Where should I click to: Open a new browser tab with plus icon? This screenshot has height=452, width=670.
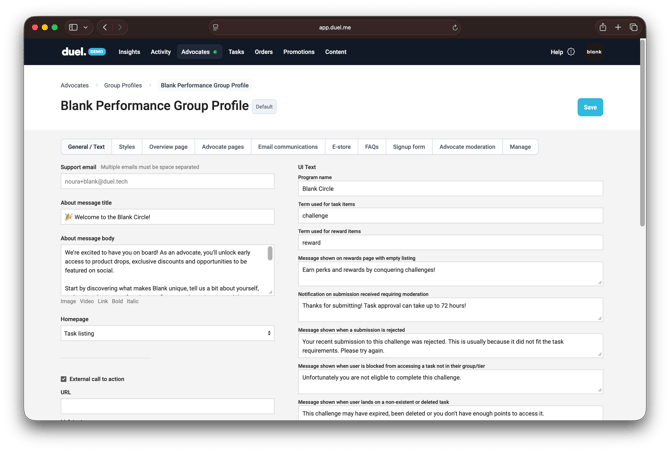click(618, 28)
